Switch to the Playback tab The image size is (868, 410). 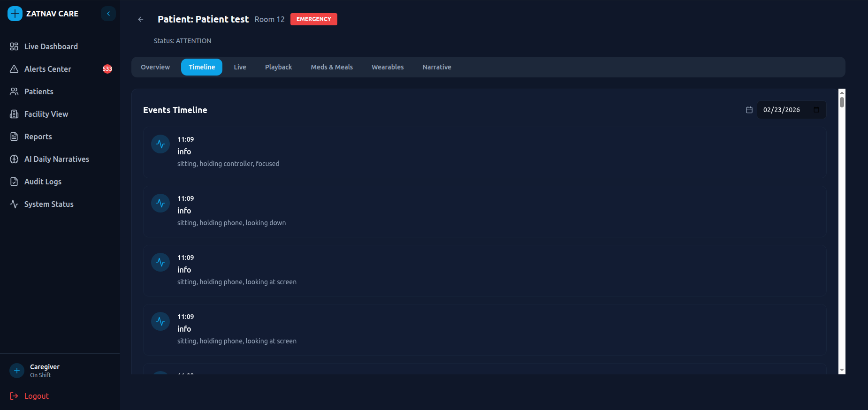click(x=278, y=67)
